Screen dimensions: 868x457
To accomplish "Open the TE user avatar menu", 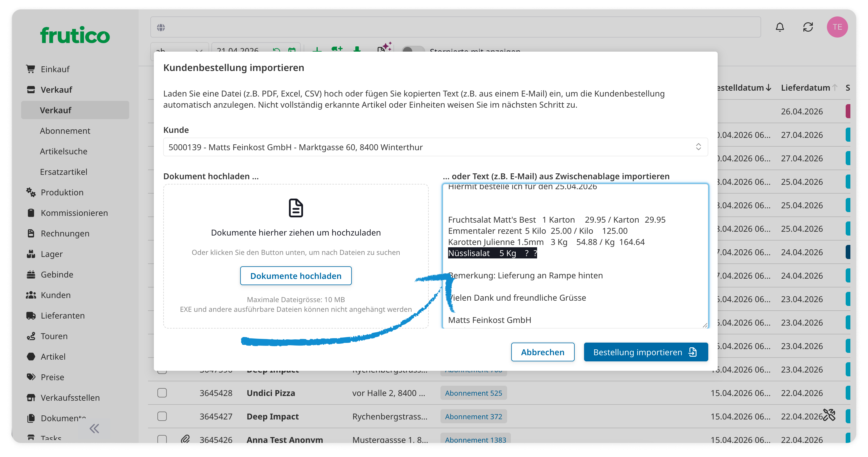I will (837, 27).
